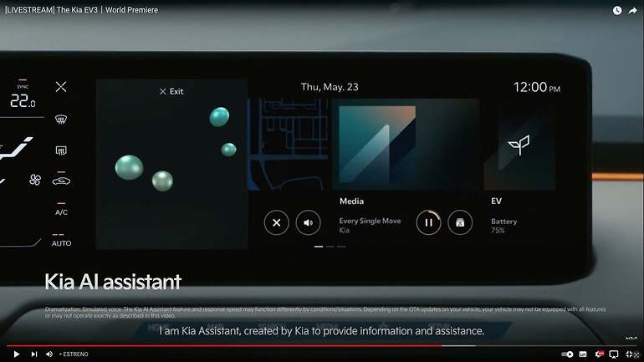Toggle SYNC temperature setting
The height and width of the screenshot is (362, 644).
pyautogui.click(x=23, y=86)
